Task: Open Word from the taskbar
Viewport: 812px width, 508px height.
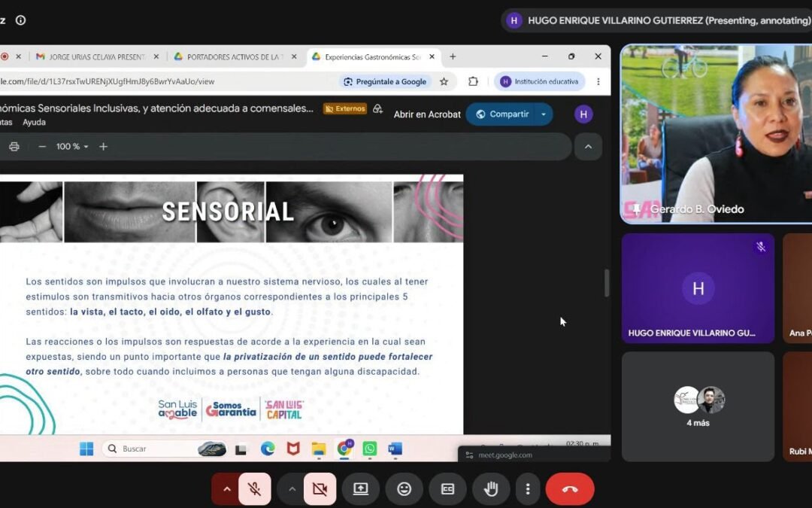Action: point(395,449)
